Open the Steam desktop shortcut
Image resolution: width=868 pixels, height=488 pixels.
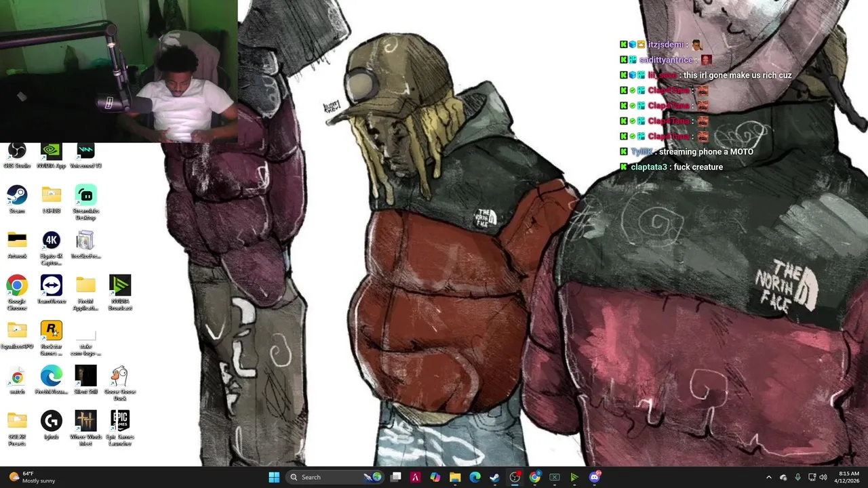pos(17,199)
